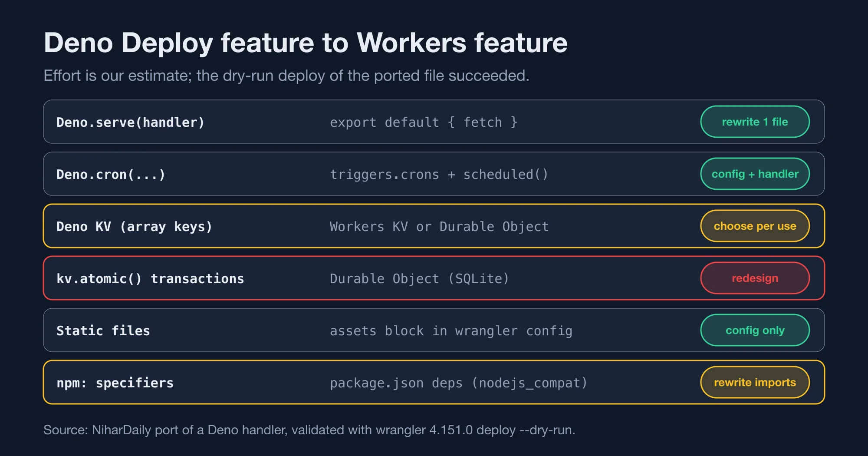This screenshot has height=456, width=868.
Task: Select the 'Deno.cron(...)' text
Action: pos(111,175)
